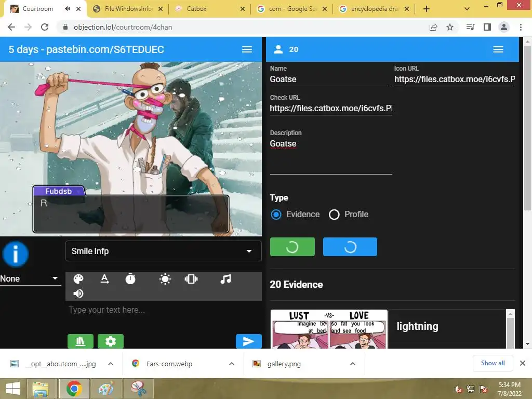Screen dimensions: 532x399
Task: Toggle the browser side panel icon
Action: click(x=487, y=27)
